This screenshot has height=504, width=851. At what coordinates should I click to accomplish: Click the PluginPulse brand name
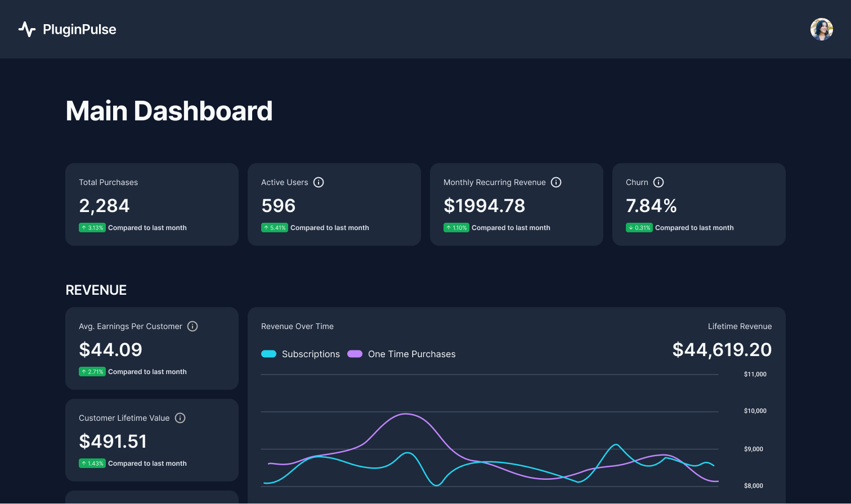[x=79, y=29]
